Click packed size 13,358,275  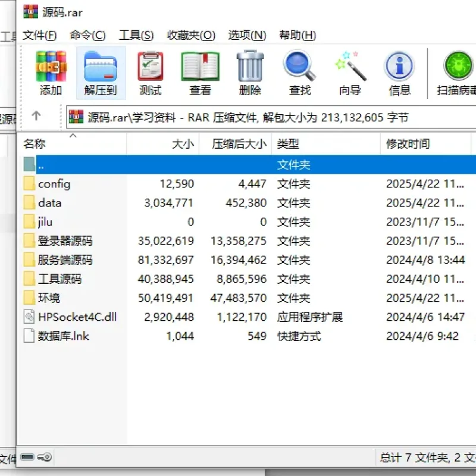pyautogui.click(x=239, y=241)
